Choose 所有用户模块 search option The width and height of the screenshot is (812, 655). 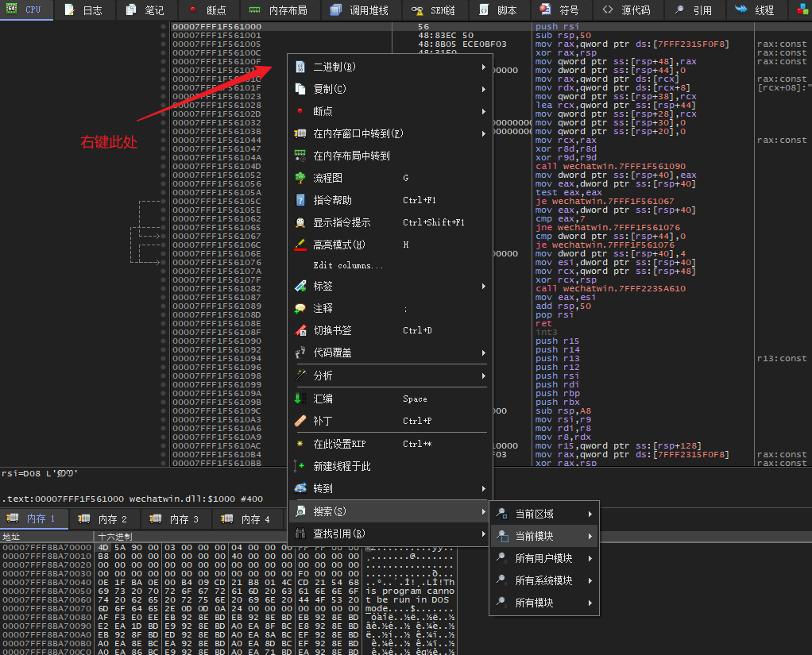pyautogui.click(x=544, y=558)
